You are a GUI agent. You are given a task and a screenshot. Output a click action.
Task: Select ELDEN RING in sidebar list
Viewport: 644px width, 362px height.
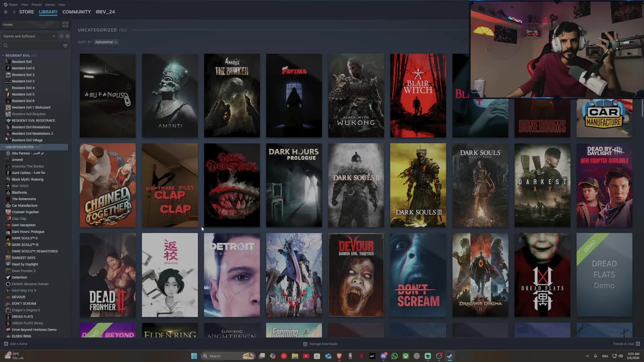pyautogui.click(x=21, y=336)
